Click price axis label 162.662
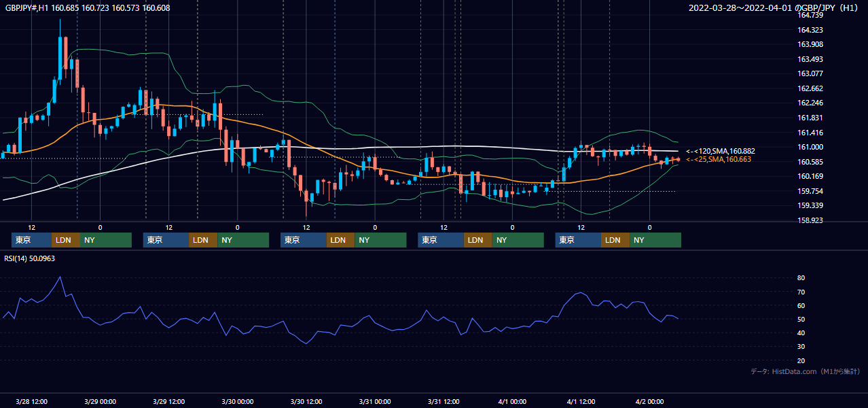 pos(810,88)
